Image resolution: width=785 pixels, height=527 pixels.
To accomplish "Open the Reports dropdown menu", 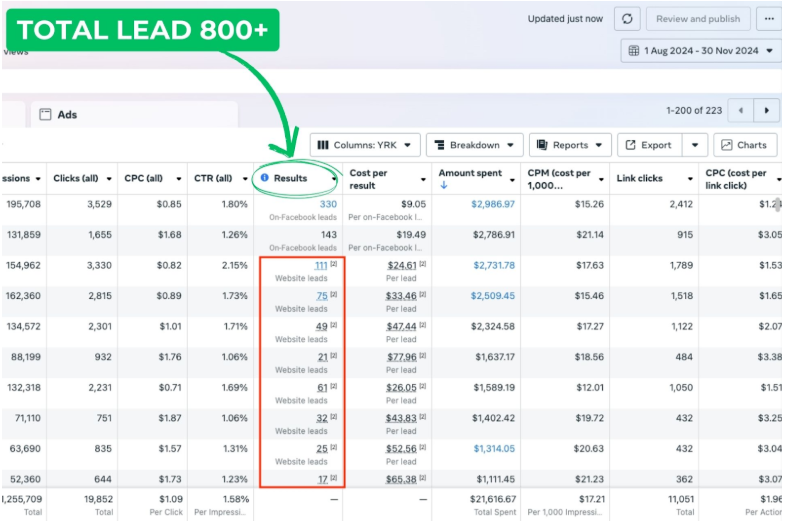I will [569, 145].
